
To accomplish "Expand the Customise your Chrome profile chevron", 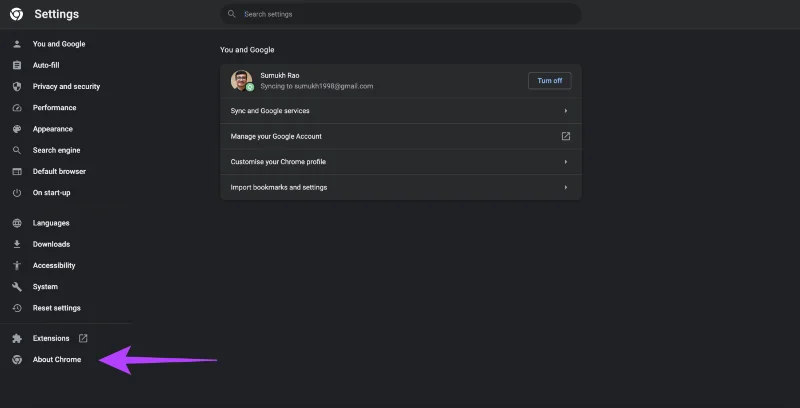I will [566, 162].
